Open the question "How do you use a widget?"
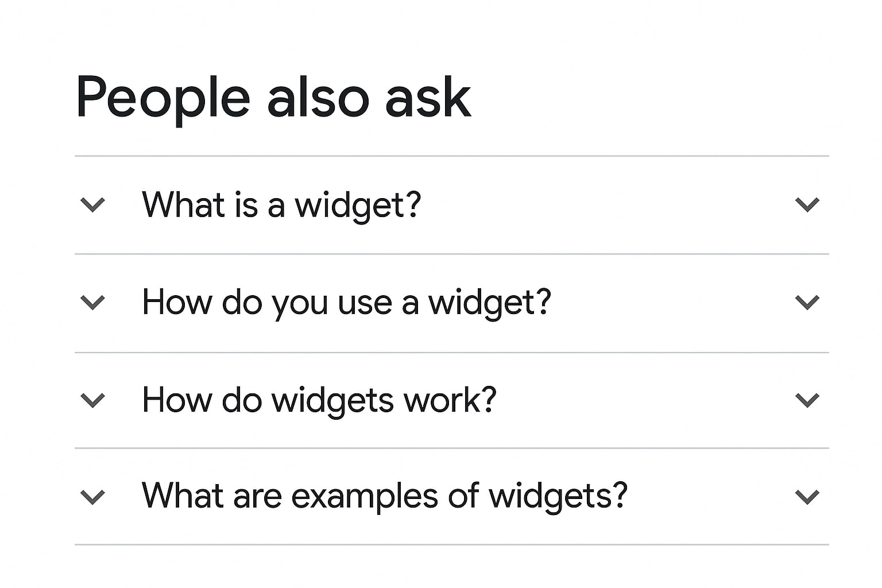This screenshot has height=588, width=882. click(346, 301)
